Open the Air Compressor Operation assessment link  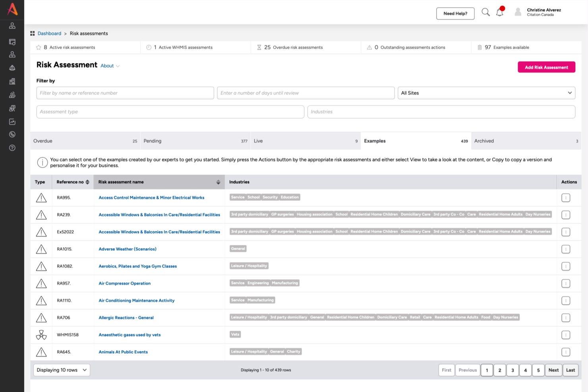click(124, 283)
